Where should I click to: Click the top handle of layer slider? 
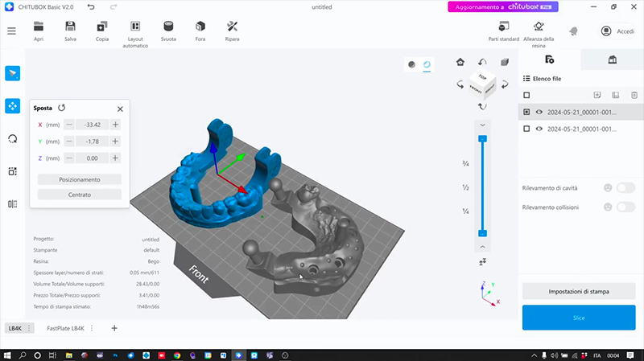point(482,139)
